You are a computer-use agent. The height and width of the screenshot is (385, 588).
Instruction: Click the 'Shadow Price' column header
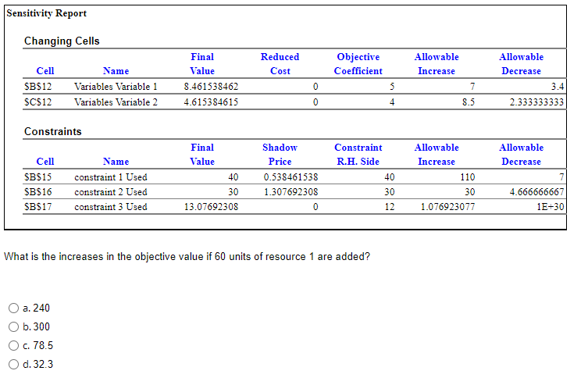pos(280,155)
